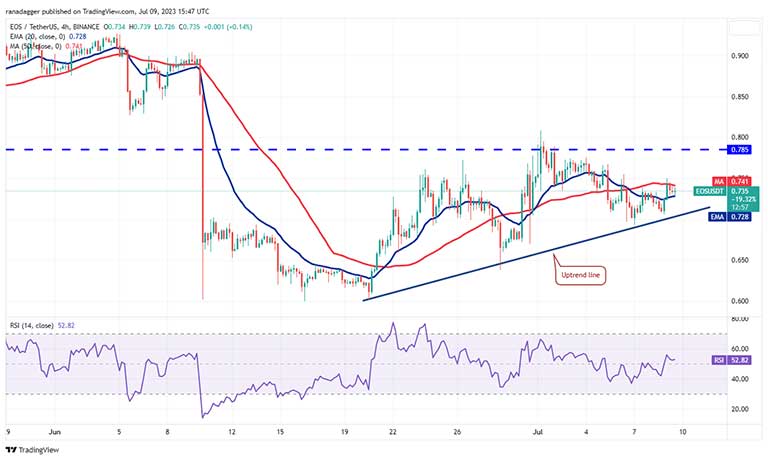
Task: Click the red MA 0.741 price tag
Action: (730, 182)
